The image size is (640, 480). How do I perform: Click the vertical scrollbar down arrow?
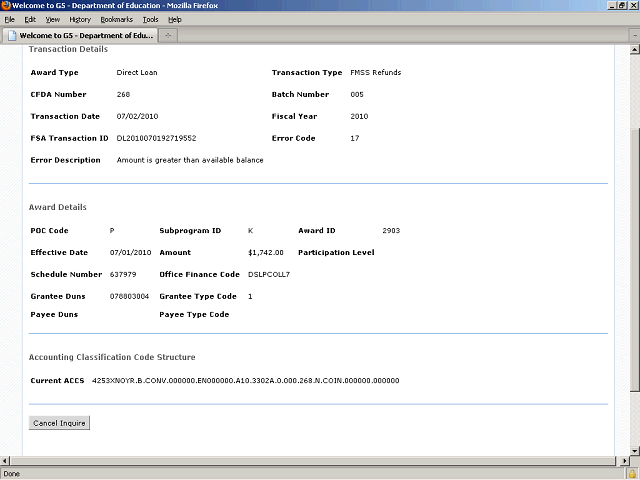pyautogui.click(x=633, y=450)
